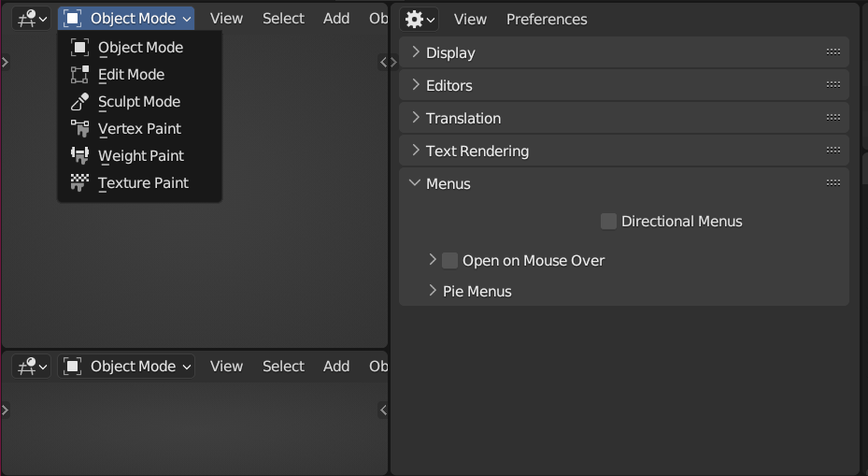This screenshot has height=476, width=868.
Task: Click the Texture Paint checker icon
Action: [79, 183]
